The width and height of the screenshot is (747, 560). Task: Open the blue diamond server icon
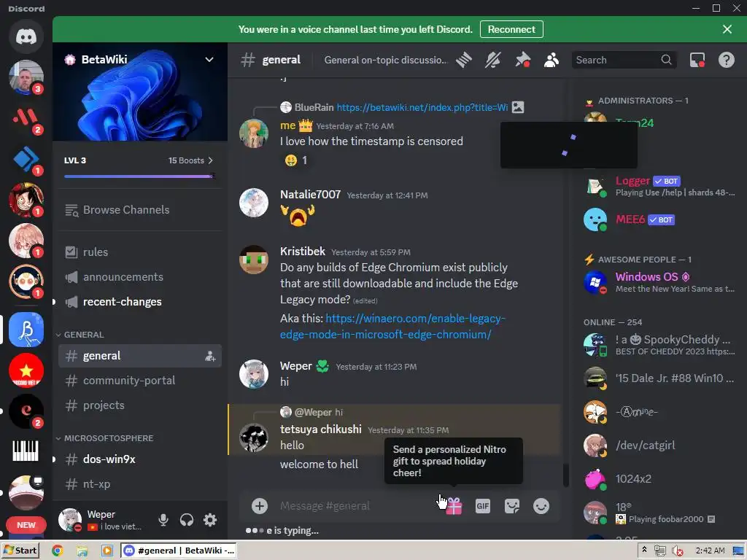click(x=26, y=159)
